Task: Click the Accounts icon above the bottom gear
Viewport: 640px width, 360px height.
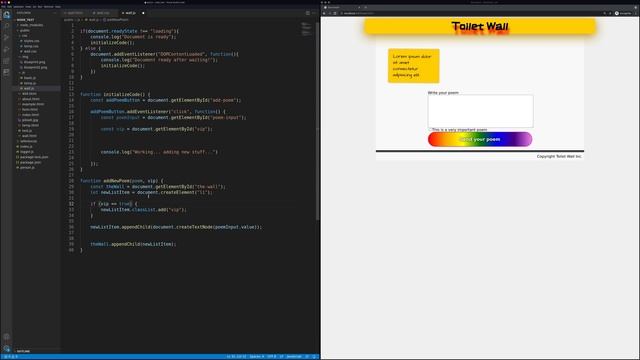Action: (x=7, y=336)
